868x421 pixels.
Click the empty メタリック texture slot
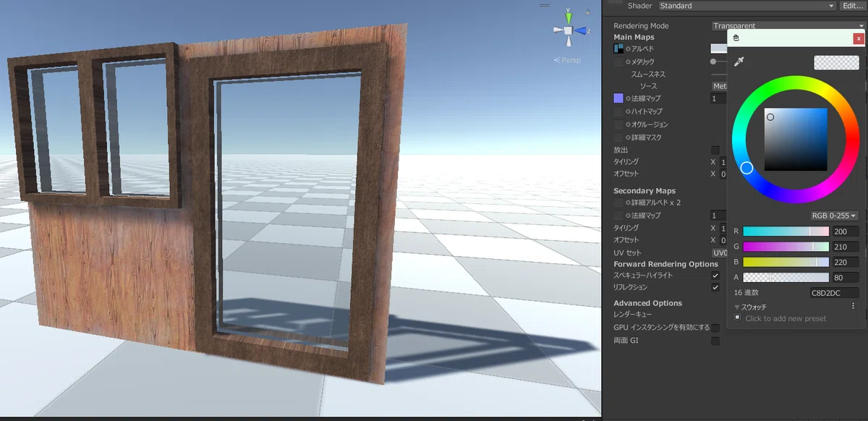(x=618, y=62)
